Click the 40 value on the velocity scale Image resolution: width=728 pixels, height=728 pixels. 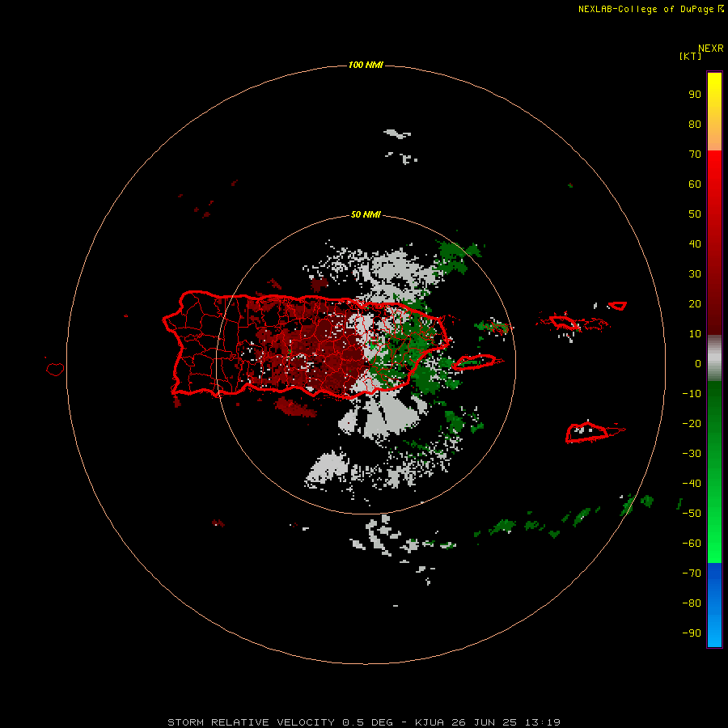(x=695, y=244)
